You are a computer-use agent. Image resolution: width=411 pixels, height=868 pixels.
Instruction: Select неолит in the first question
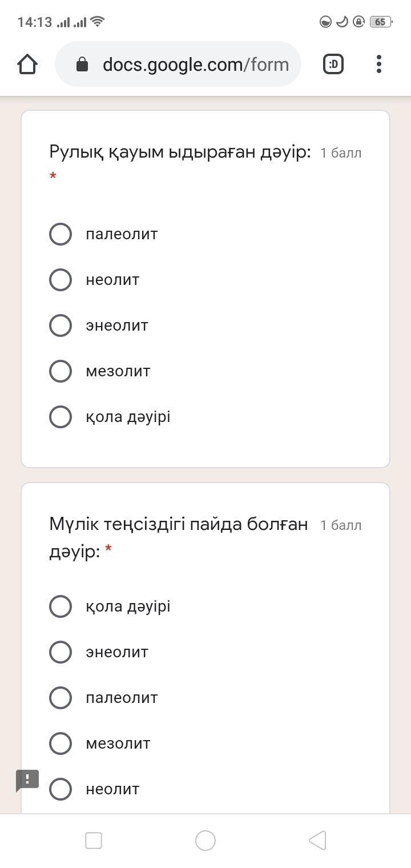[61, 280]
